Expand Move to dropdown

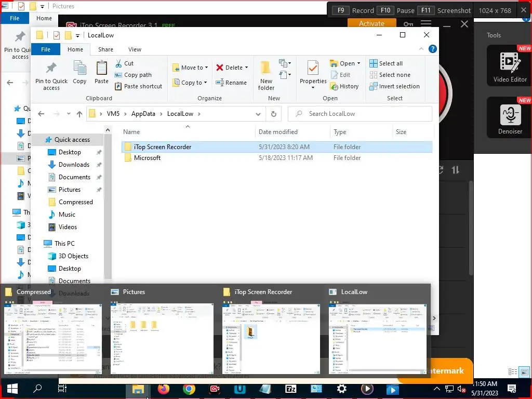coord(206,68)
